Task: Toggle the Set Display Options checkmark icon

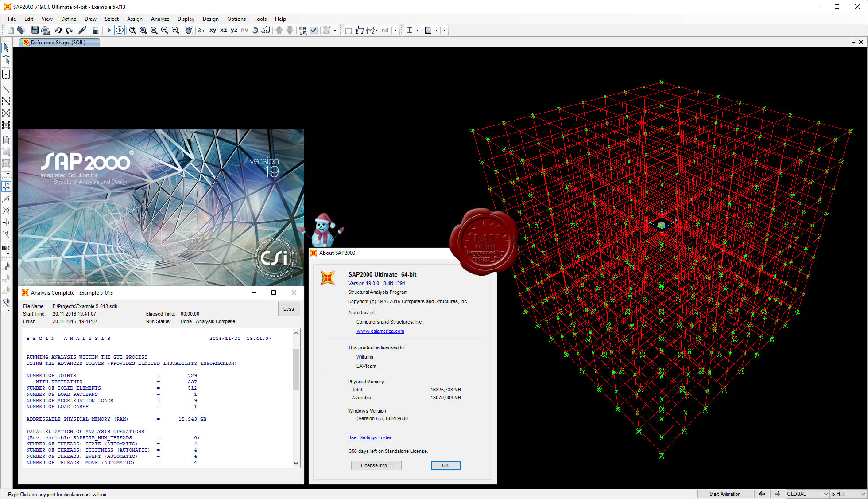Action: tap(314, 30)
